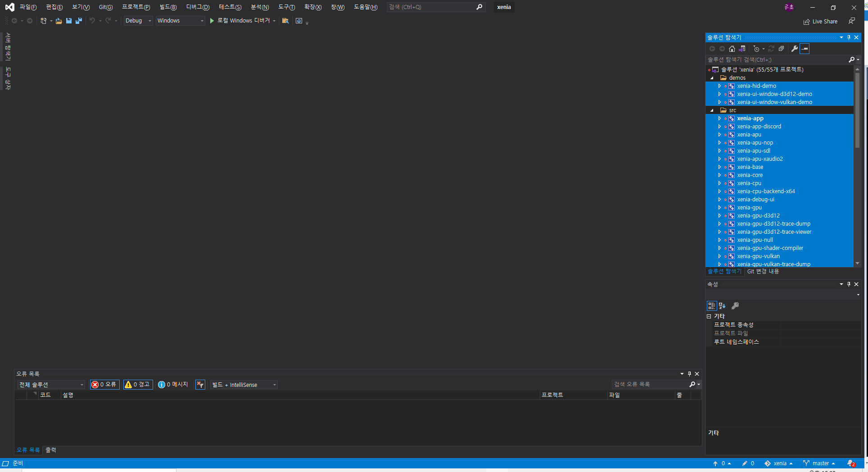868x472 pixels.
Task: Click the main search box (Ctrl+Q)
Action: click(x=436, y=7)
